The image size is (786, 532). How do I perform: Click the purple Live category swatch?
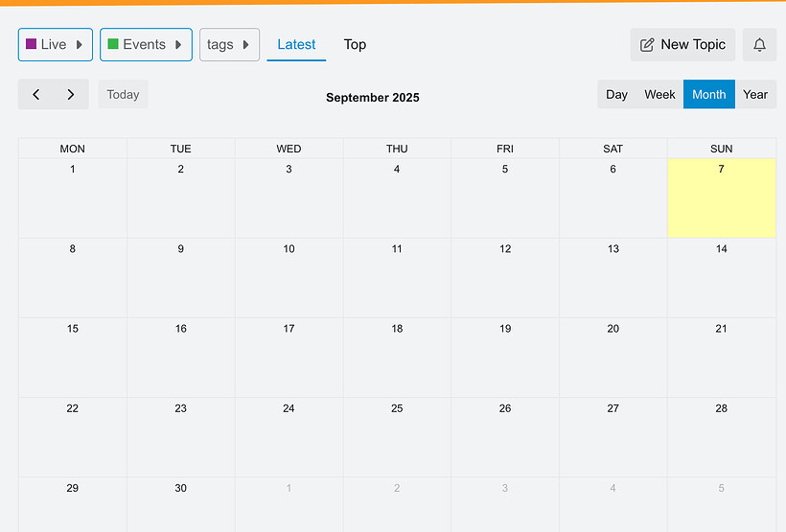(31, 44)
